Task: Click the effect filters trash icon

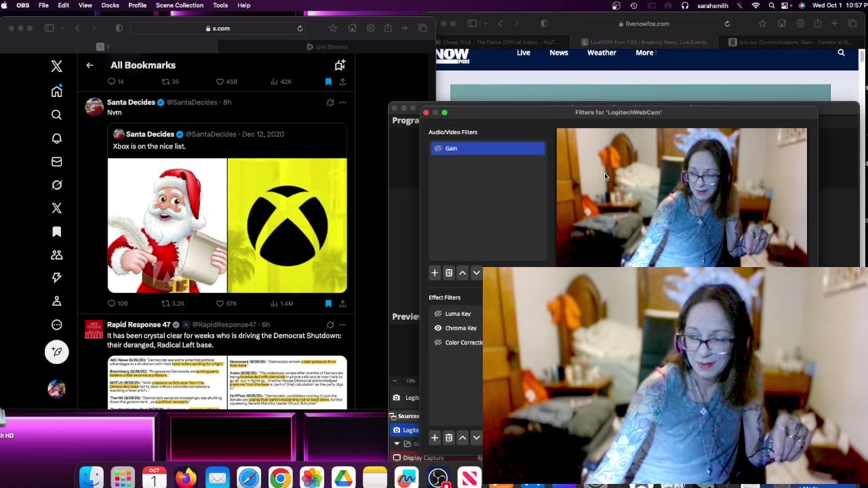Action: point(448,438)
